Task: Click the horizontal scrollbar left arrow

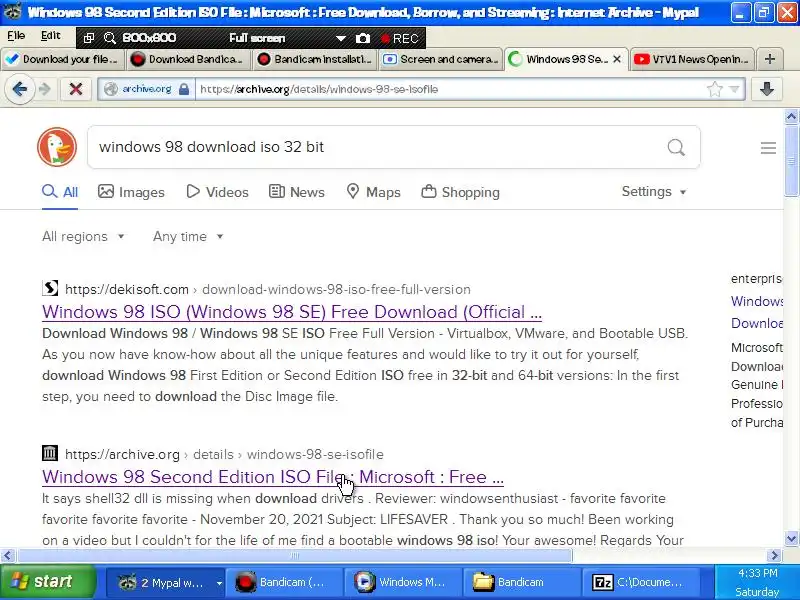Action: coord(7,555)
